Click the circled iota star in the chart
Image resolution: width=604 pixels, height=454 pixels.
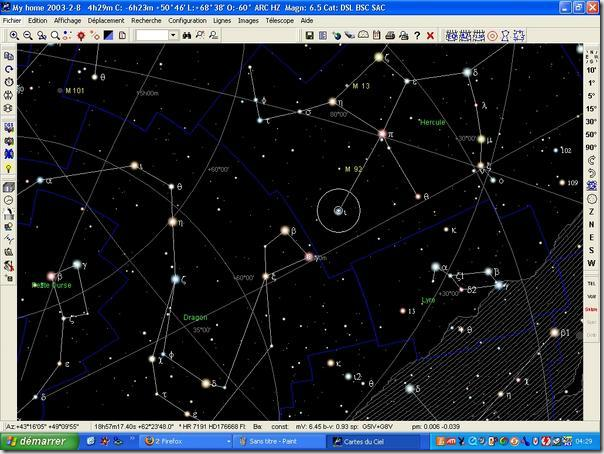(338, 211)
